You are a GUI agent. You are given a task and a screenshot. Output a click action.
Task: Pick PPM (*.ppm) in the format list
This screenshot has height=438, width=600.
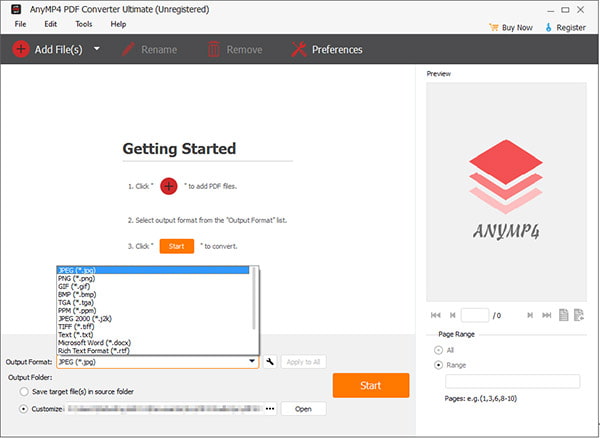click(153, 310)
